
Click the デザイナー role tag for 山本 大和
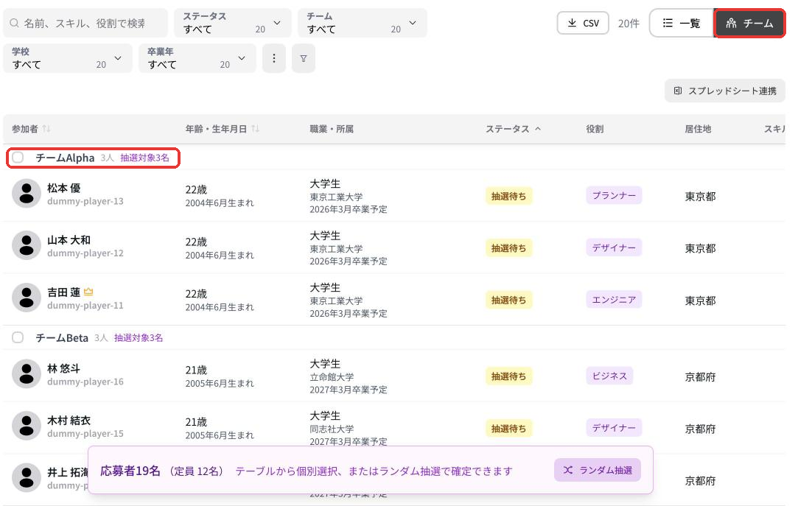click(x=614, y=247)
